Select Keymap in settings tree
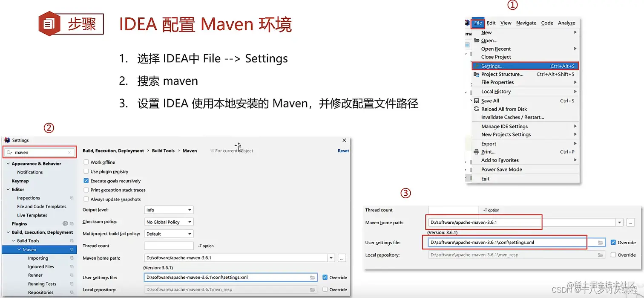 (x=20, y=181)
